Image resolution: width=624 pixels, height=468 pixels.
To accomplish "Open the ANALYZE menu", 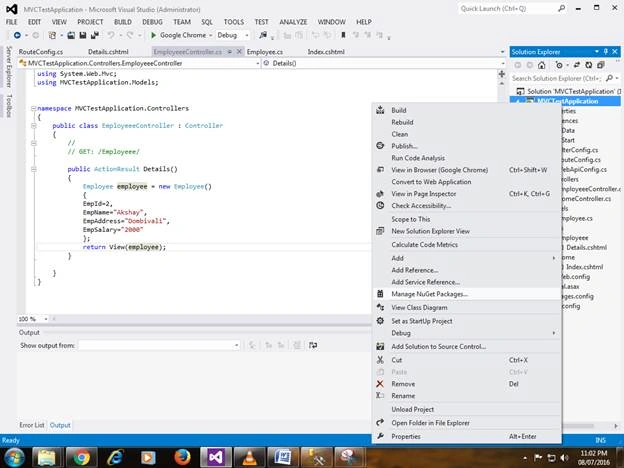I will point(293,22).
